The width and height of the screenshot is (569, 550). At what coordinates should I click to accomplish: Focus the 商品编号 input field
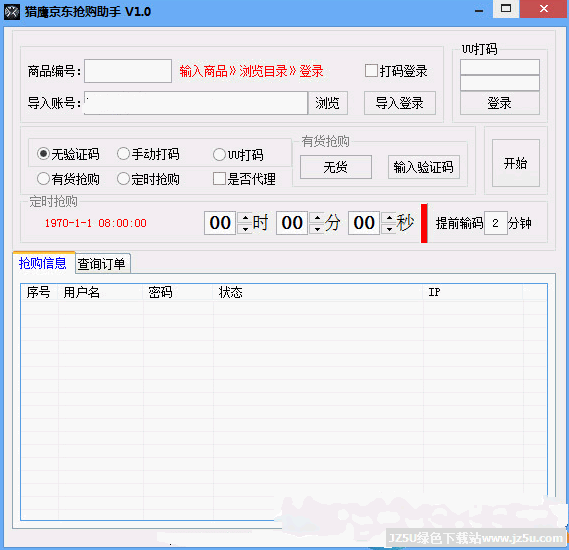128,71
